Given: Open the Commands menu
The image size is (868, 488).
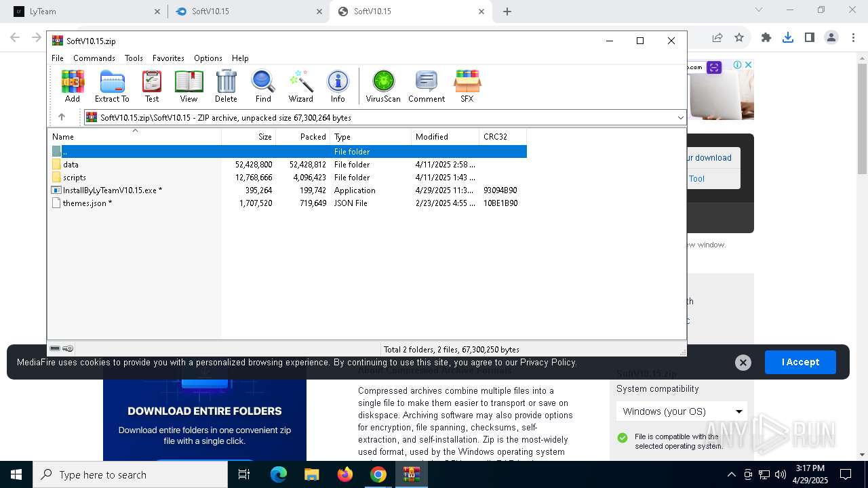Looking at the screenshot, I should click(94, 58).
